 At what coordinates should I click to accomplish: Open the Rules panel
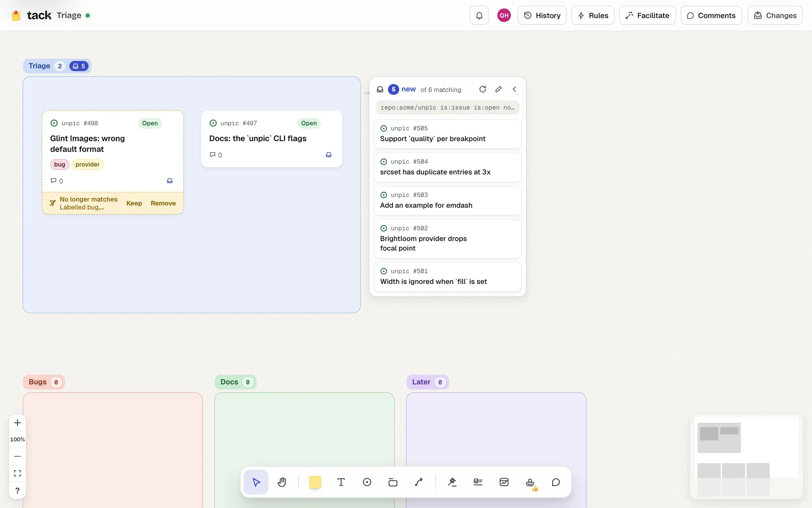(x=593, y=15)
